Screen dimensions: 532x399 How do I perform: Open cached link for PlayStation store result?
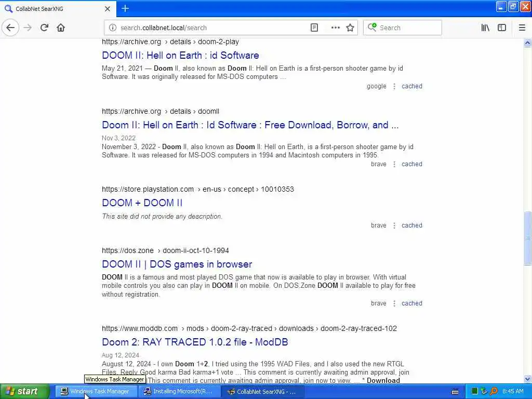(x=412, y=225)
